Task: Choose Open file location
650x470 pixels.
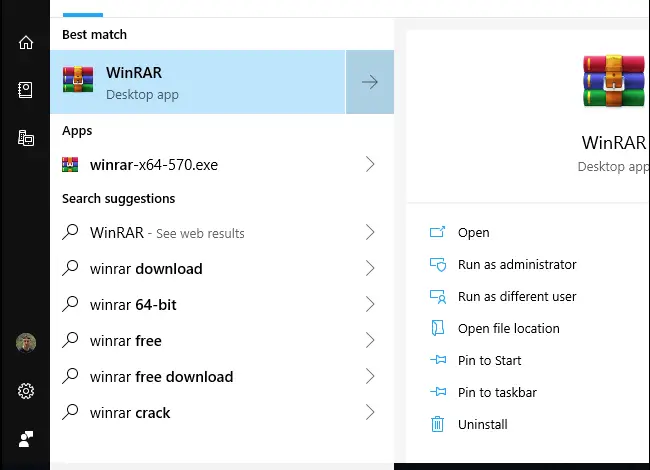Action: pyautogui.click(x=508, y=329)
